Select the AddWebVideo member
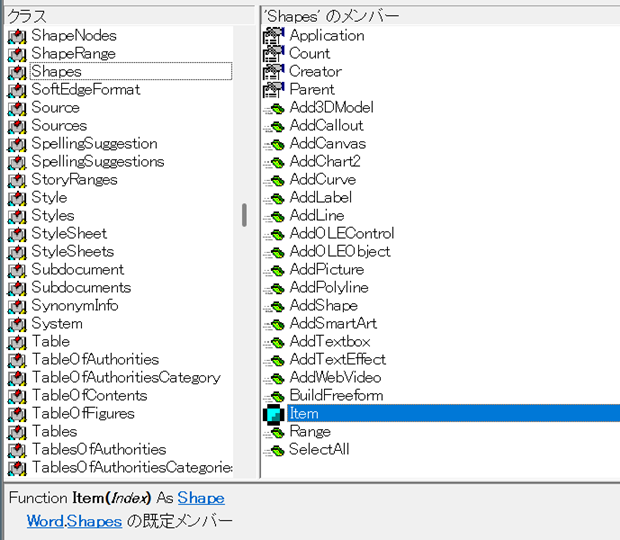This screenshot has height=540, width=620. (335, 377)
